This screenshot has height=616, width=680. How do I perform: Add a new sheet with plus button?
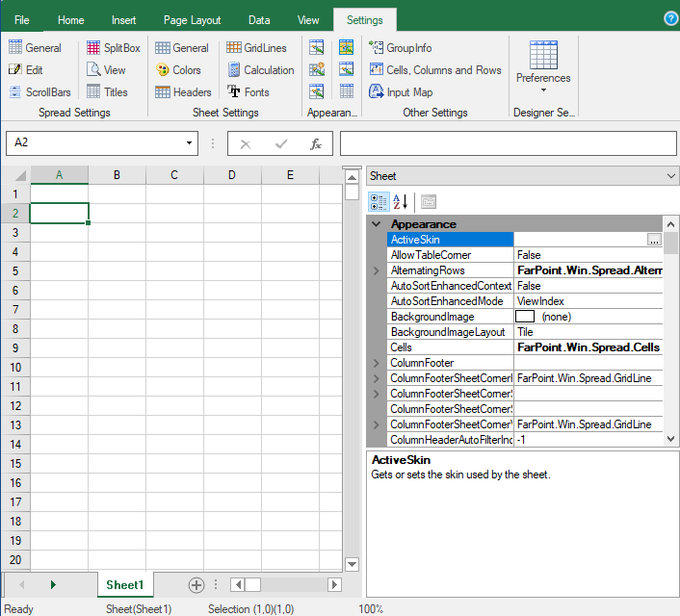tap(196, 585)
